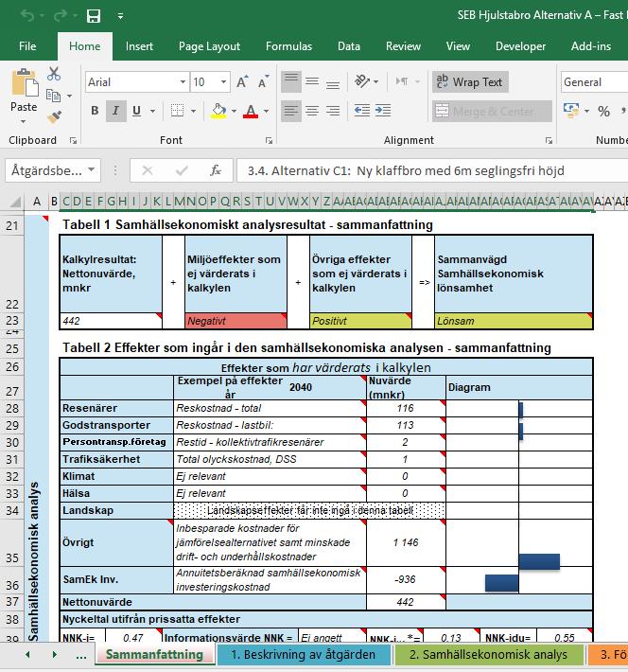
Task: Toggle Italic formatting
Action: (115, 111)
